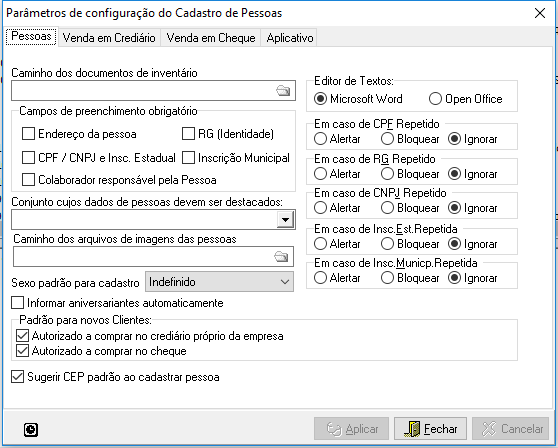Viewport: 558px width, 448px height.
Task: Click the Caminho dos documentos de inventário field
Action: (x=143, y=90)
